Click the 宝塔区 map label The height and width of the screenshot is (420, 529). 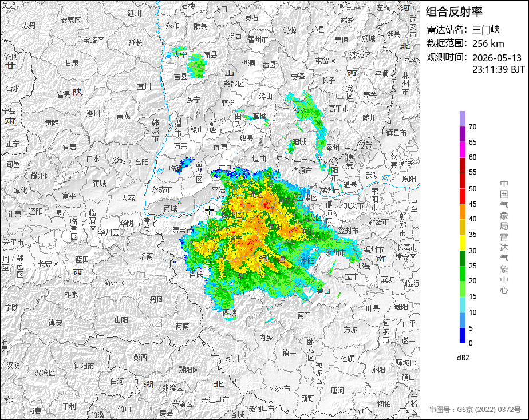[x=93, y=41]
